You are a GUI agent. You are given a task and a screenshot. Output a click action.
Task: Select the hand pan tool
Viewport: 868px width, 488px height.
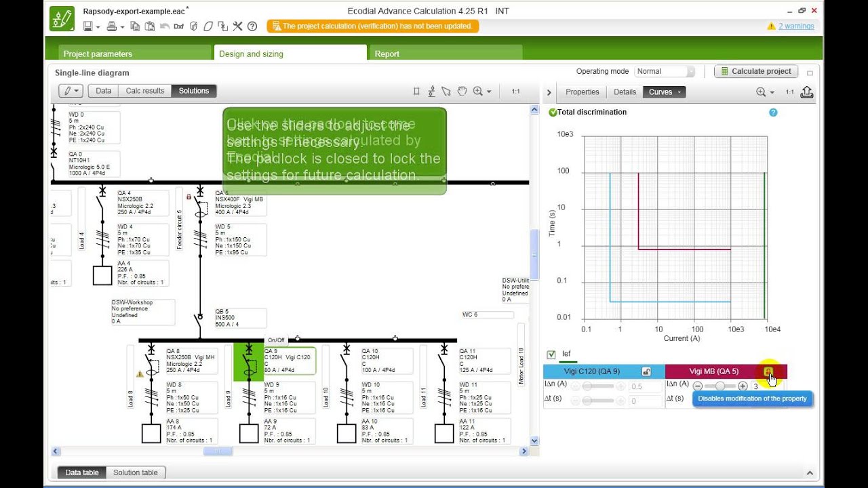462,91
